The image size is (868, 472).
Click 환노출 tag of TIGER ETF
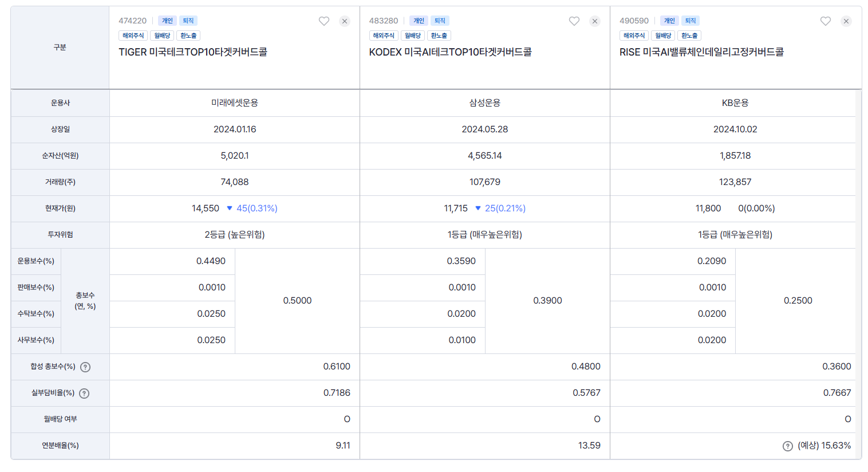(x=188, y=36)
